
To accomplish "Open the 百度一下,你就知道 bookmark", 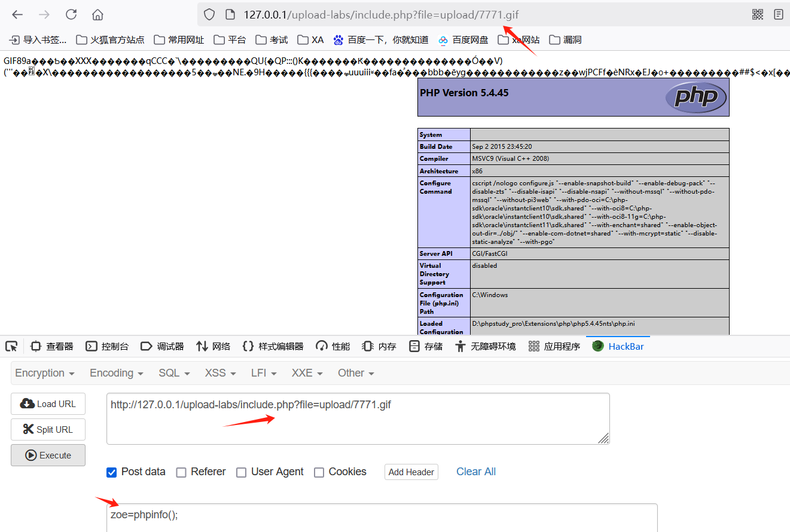I will click(381, 40).
